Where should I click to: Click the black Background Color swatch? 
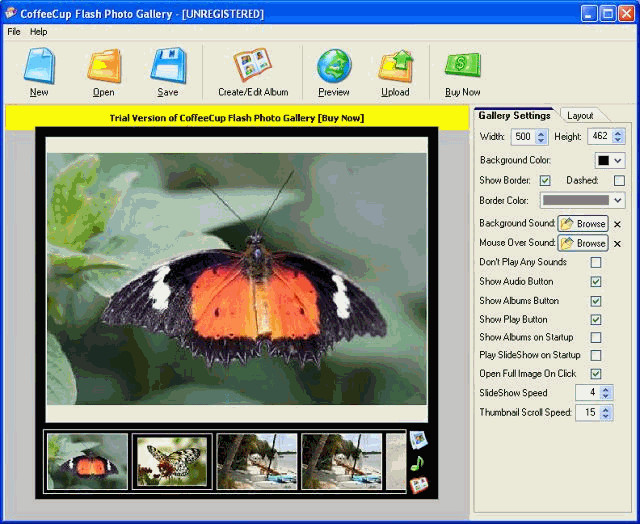(603, 160)
